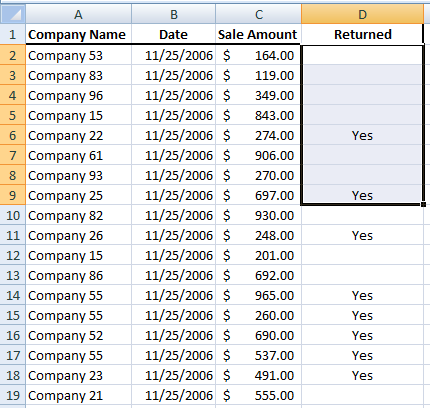Image resolution: width=430 pixels, height=408 pixels.
Task: Click the Yes cell in row 11
Action: [x=362, y=235]
